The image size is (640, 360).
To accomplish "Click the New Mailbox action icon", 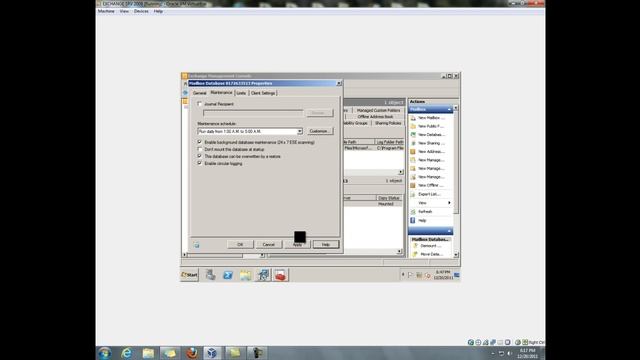I will click(413, 118).
